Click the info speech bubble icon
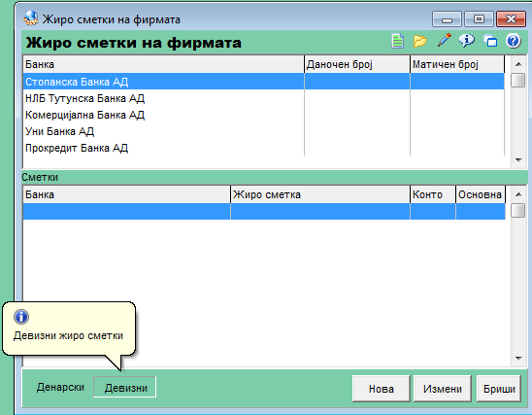Image resolution: width=532 pixels, height=415 pixels. (467, 41)
